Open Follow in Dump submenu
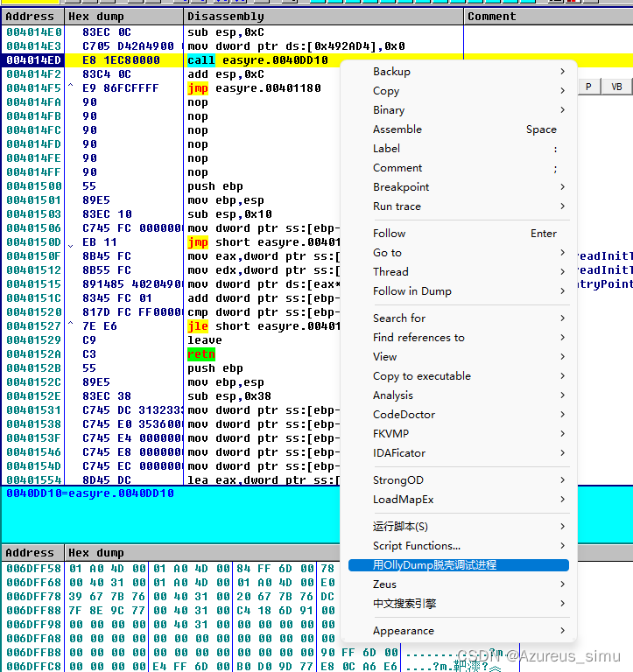 (459, 291)
